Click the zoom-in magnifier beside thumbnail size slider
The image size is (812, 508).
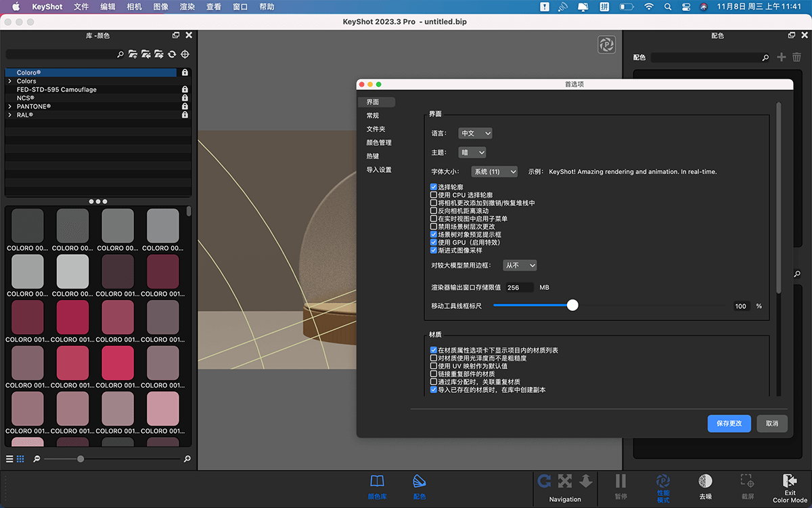pyautogui.click(x=187, y=459)
